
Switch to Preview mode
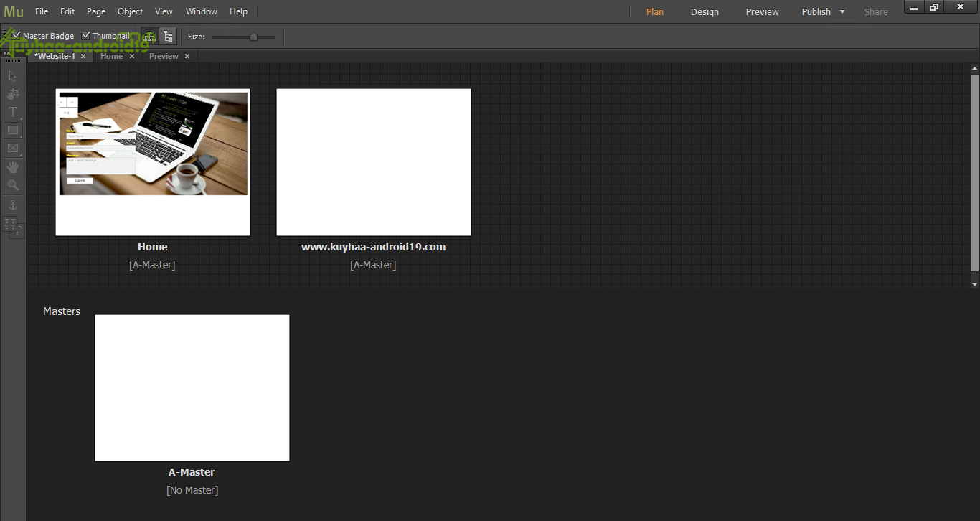pyautogui.click(x=762, y=11)
